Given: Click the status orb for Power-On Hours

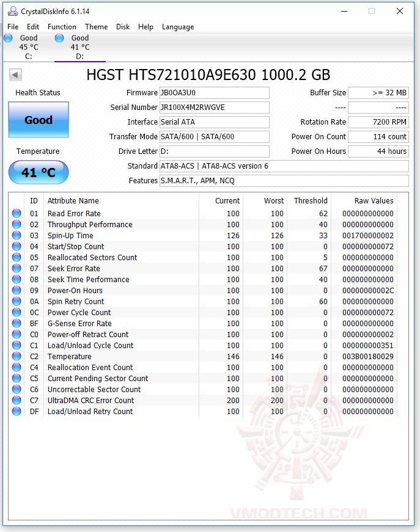Looking at the screenshot, I should point(17,290).
